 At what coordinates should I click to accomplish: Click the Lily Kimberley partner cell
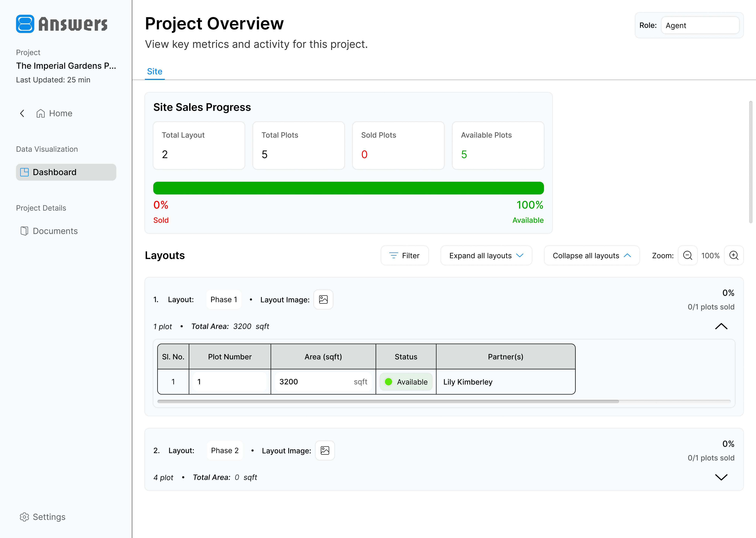click(x=505, y=382)
